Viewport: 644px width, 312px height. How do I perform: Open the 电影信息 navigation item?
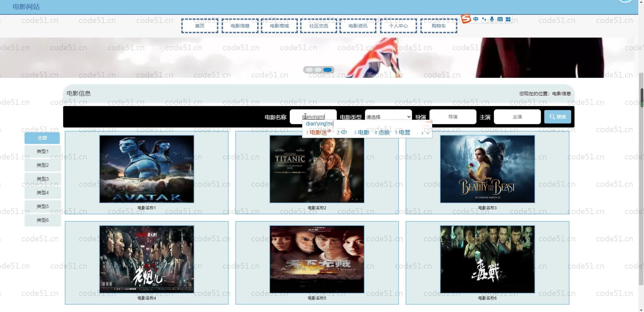(240, 26)
